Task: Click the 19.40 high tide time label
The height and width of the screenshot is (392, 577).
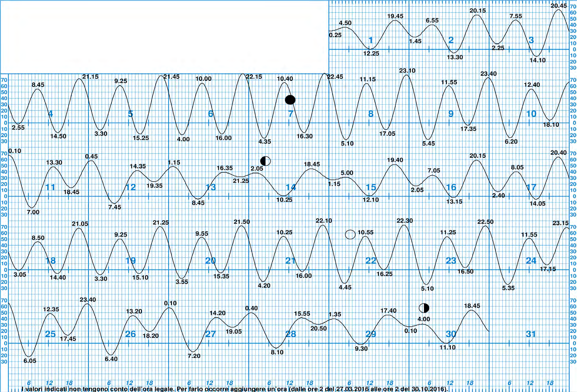Action: [395, 160]
